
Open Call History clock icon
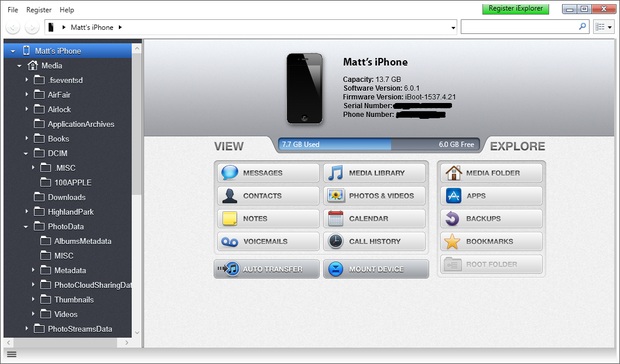pos(336,241)
